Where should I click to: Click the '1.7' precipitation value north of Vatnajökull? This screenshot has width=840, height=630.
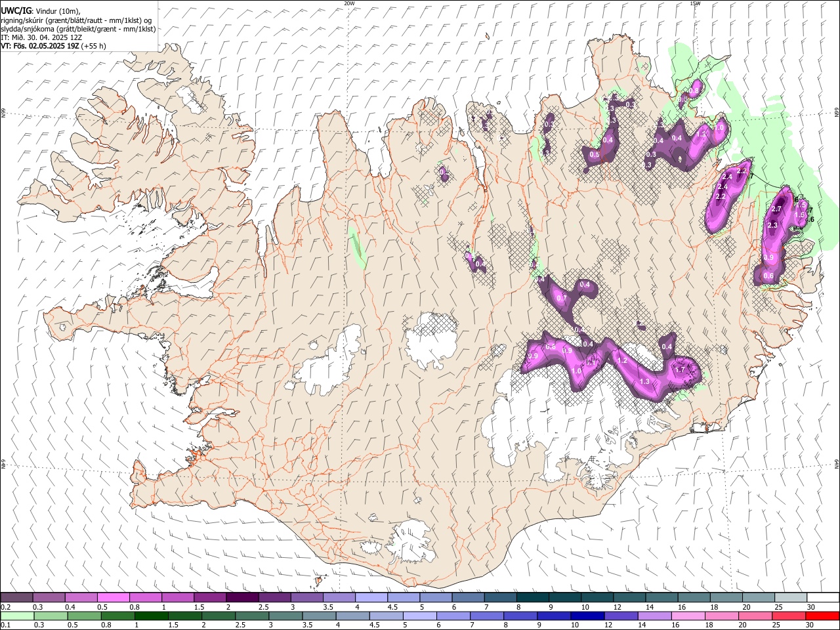pyautogui.click(x=680, y=369)
